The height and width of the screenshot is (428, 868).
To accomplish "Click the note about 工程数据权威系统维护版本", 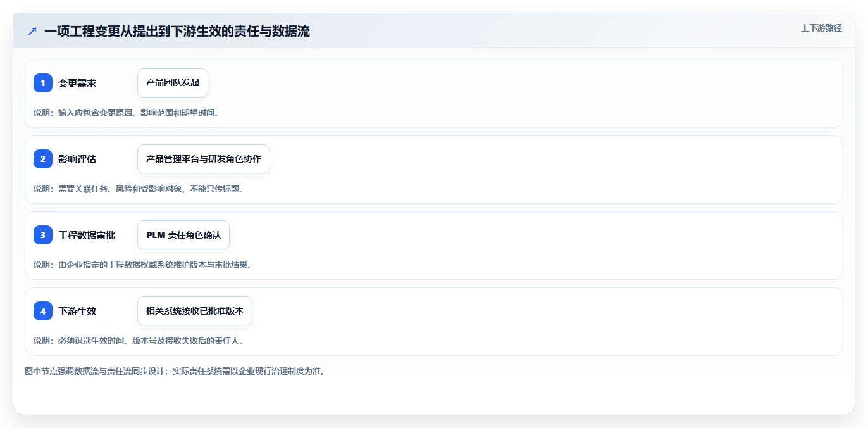I will (x=143, y=265).
